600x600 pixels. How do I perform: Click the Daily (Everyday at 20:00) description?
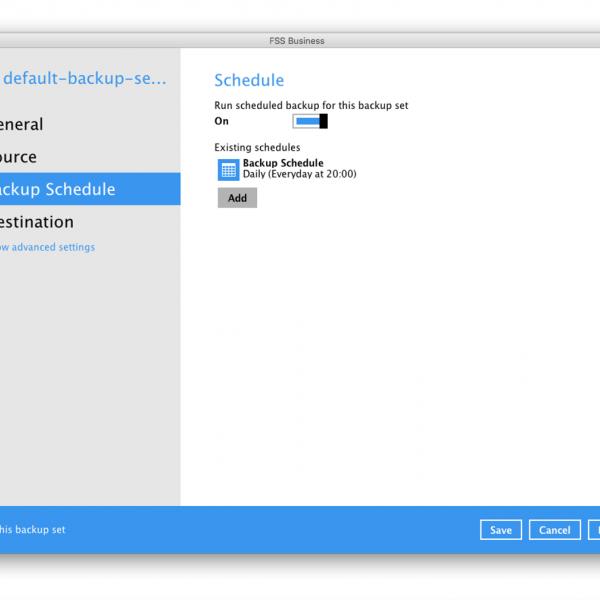299,174
